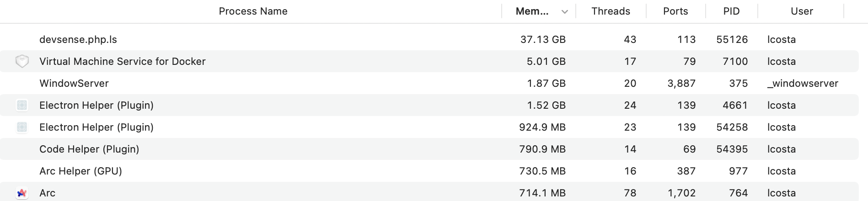868x201 pixels.
Task: Sort processes by the User column header
Action: tap(802, 11)
